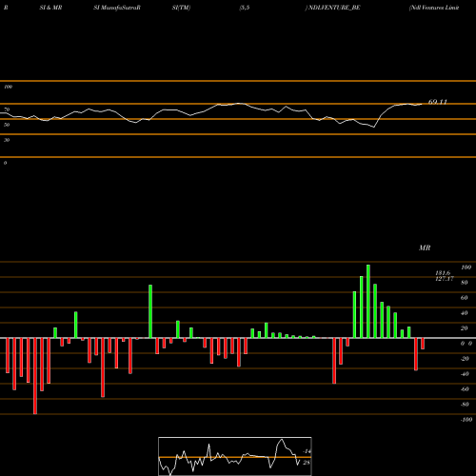This screenshot has height=476, width=476.
Task: Click the 'SI(TM)' header text
Action: [x=181, y=8]
